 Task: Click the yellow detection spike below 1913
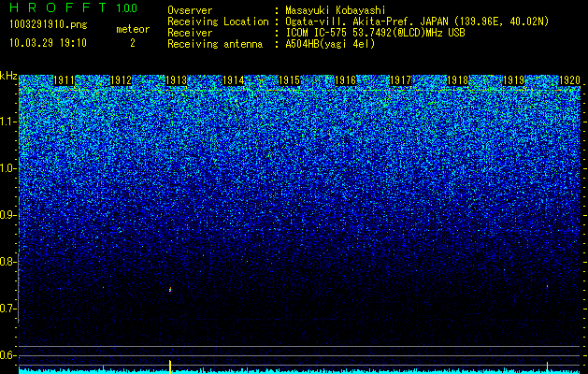pos(170,367)
